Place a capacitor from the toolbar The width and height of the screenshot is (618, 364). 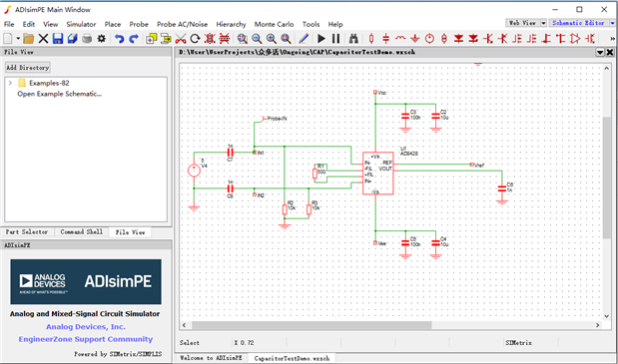pos(385,39)
